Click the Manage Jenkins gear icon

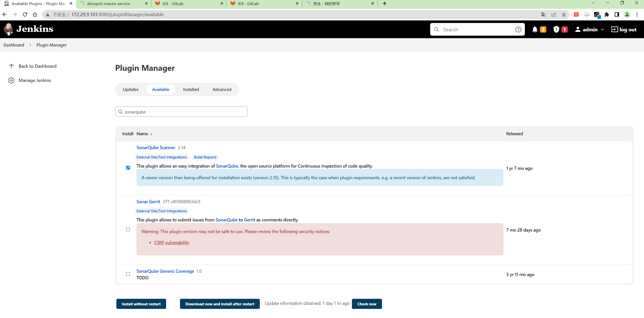[x=11, y=80]
